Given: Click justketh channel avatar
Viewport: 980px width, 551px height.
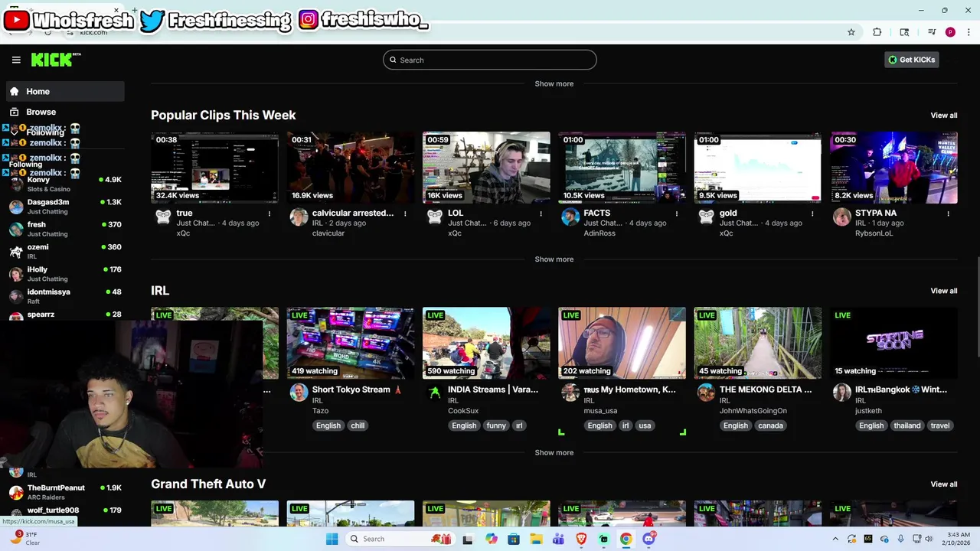Looking at the screenshot, I should click(842, 393).
